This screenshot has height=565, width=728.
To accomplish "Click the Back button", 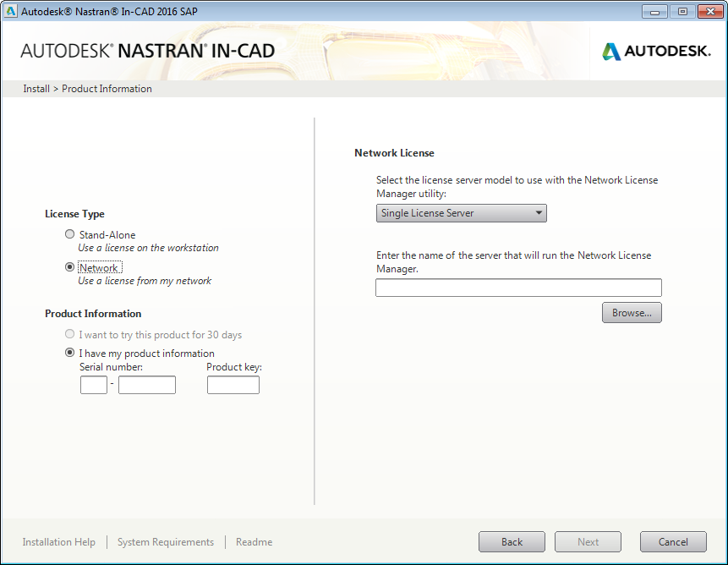I will click(512, 542).
